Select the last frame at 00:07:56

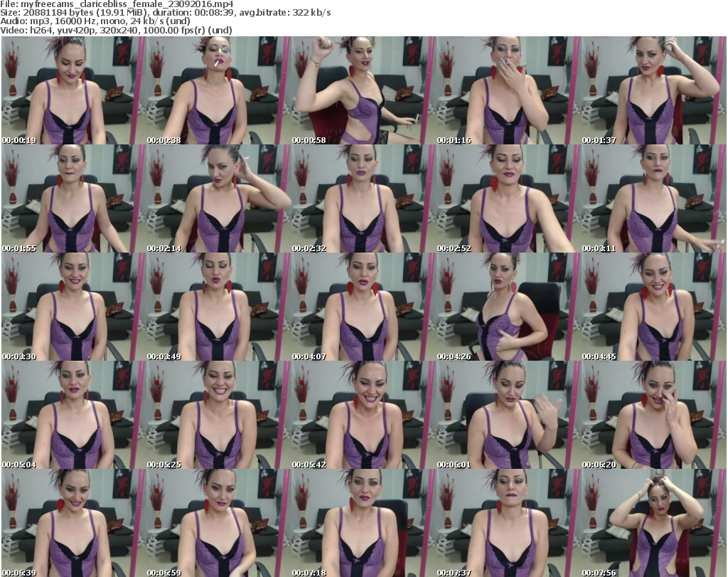point(653,523)
